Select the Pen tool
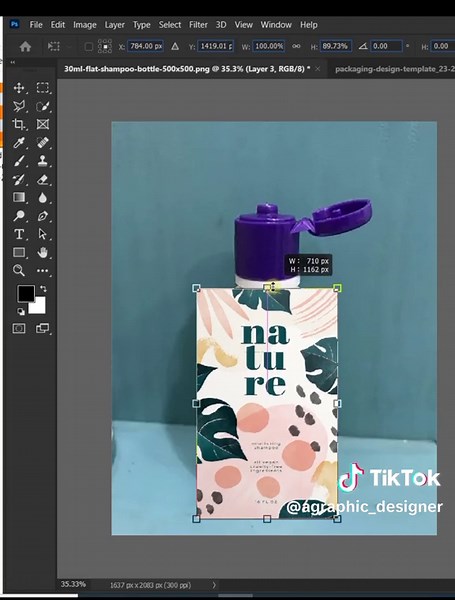Viewport: 455px width, 600px height. click(42, 216)
